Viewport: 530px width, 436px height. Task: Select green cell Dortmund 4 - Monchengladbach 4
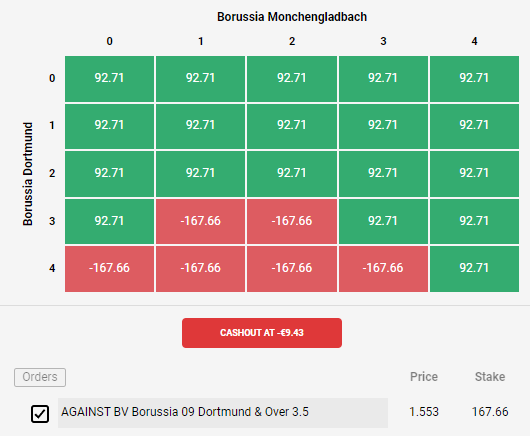click(x=474, y=269)
